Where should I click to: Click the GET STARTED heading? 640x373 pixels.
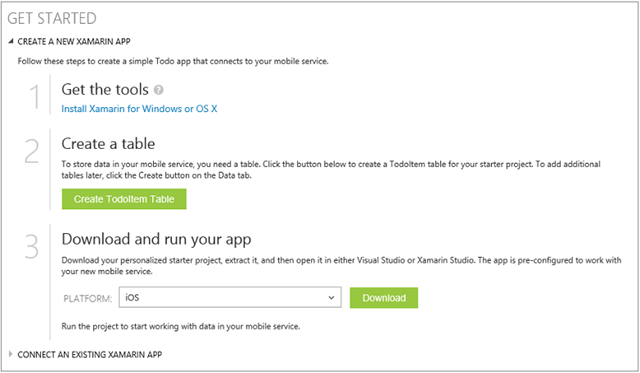[52, 18]
